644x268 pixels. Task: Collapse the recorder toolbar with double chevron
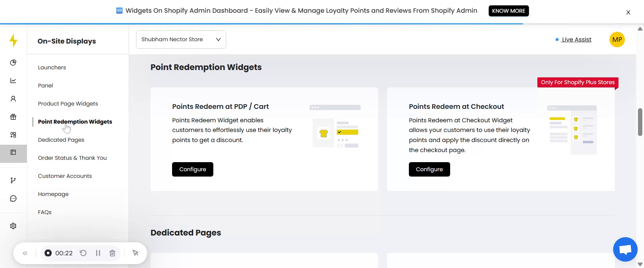25,253
